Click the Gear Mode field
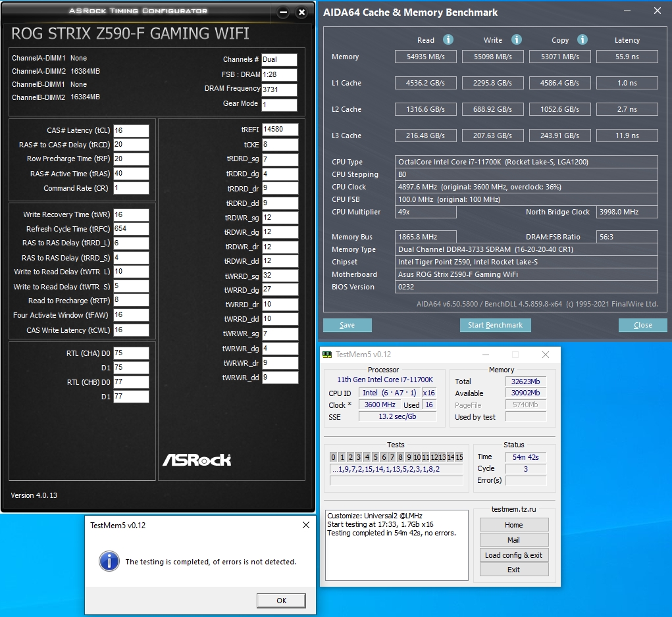This screenshot has height=617, width=672. (x=279, y=105)
